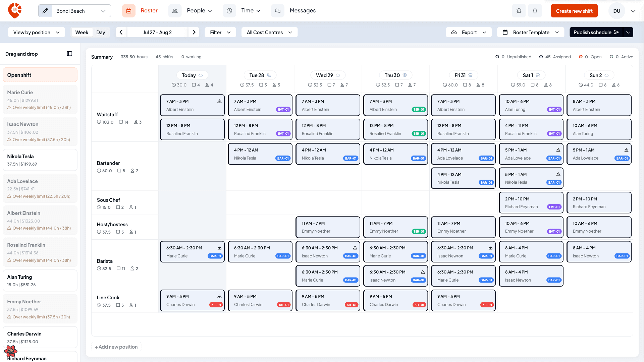Click the weather icon next to Sat 1
Image resolution: width=644 pixels, height=362 pixels.
coord(538,75)
